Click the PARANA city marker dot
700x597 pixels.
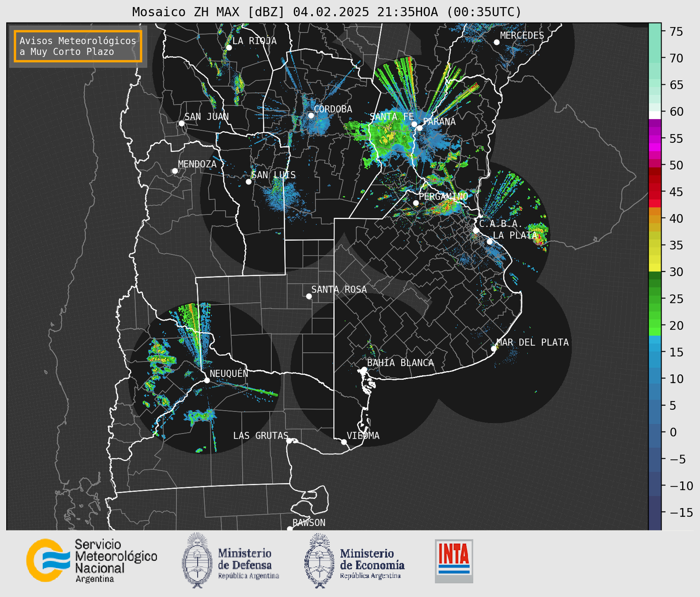420,128
